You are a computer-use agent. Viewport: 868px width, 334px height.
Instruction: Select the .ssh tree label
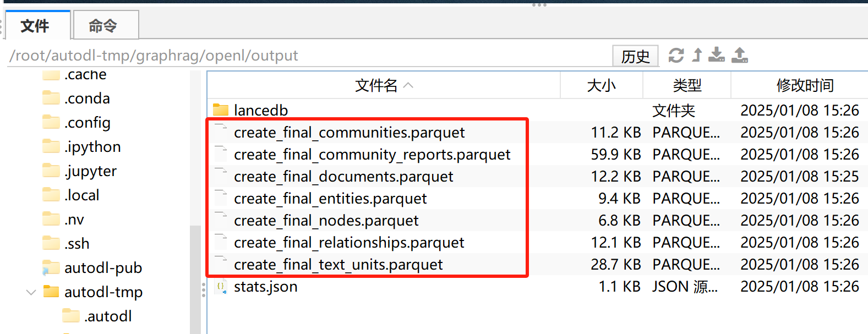pos(77,244)
